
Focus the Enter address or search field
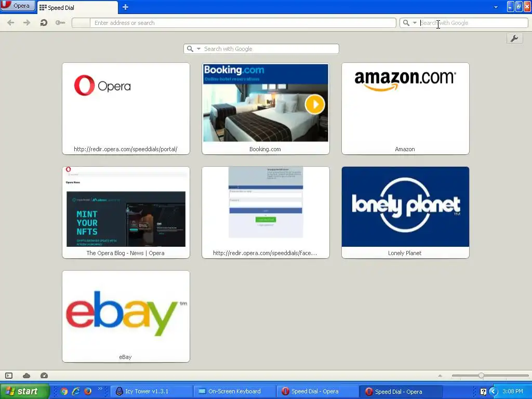[243, 23]
